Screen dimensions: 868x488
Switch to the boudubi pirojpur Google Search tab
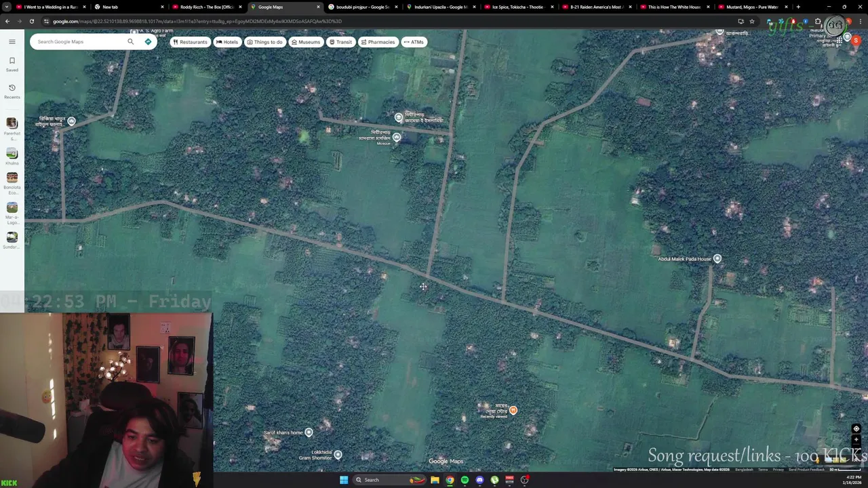[363, 7]
